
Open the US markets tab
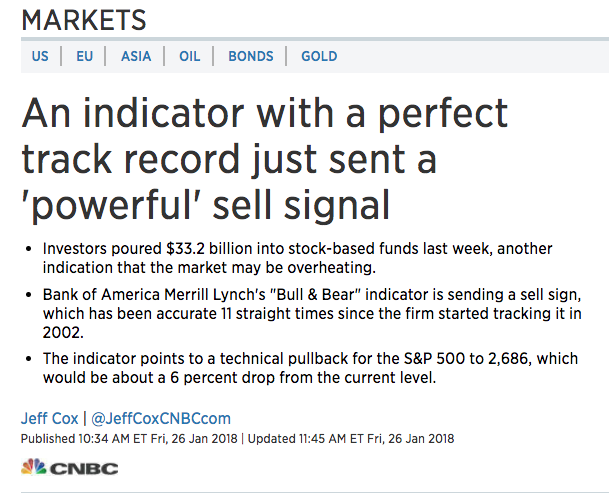40,56
